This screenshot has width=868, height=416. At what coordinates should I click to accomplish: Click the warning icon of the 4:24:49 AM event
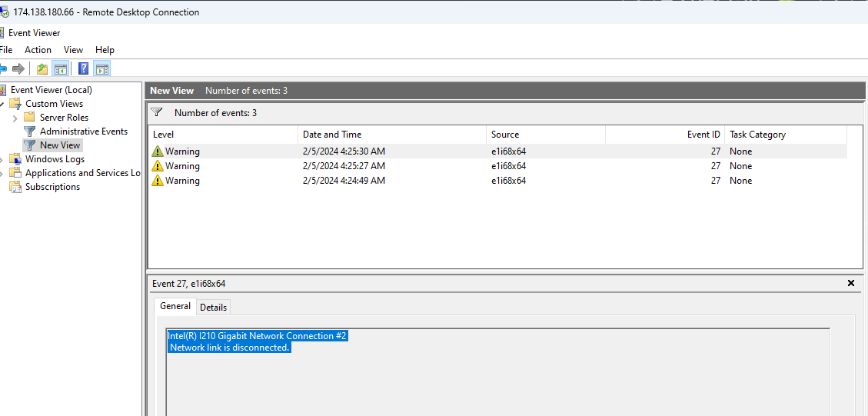click(158, 181)
